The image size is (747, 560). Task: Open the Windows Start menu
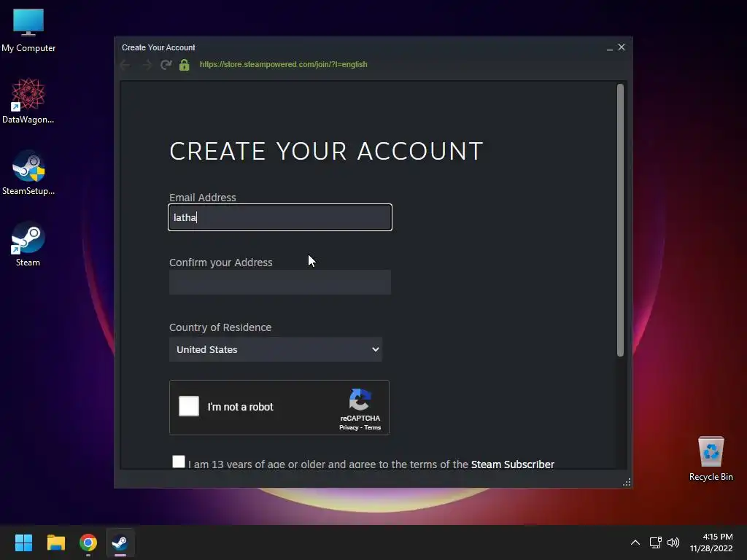click(23, 542)
